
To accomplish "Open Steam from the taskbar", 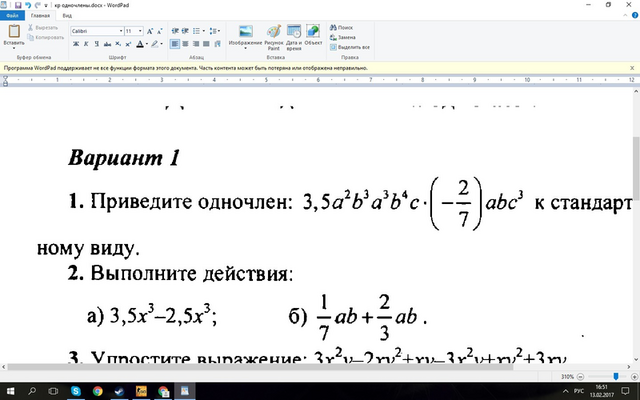I will pos(119,391).
